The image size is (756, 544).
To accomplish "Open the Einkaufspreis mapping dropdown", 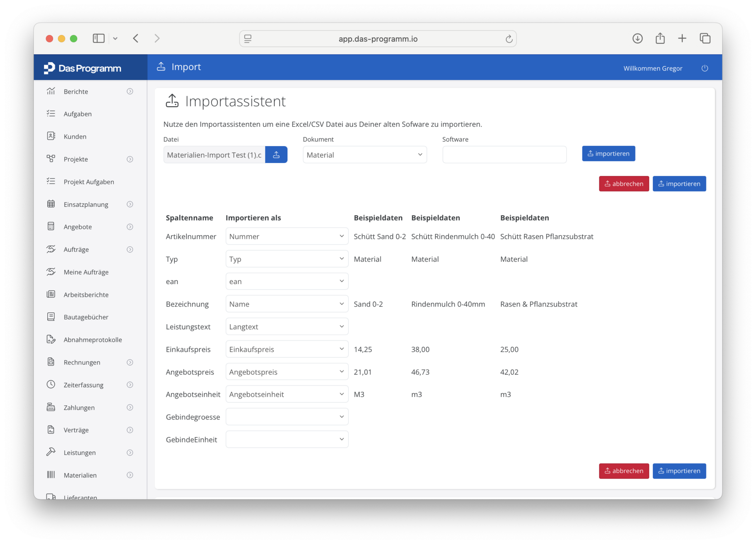I will [x=287, y=349].
